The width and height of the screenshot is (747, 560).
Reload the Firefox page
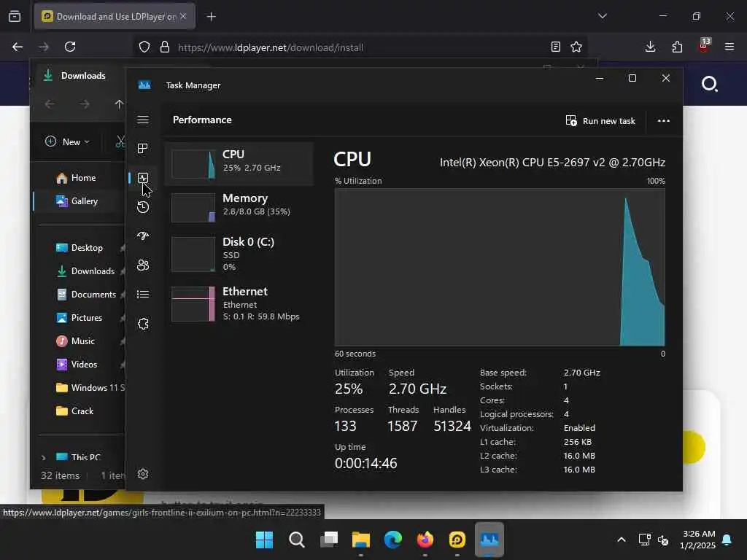coord(70,47)
